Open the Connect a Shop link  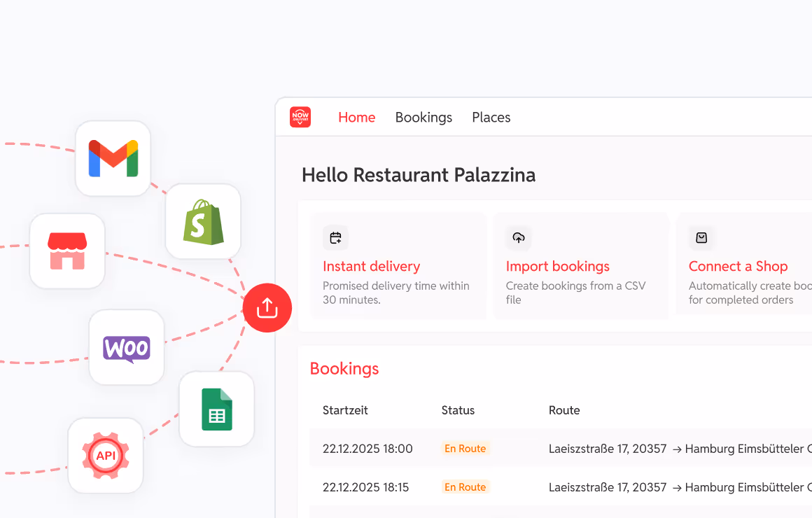point(738,267)
